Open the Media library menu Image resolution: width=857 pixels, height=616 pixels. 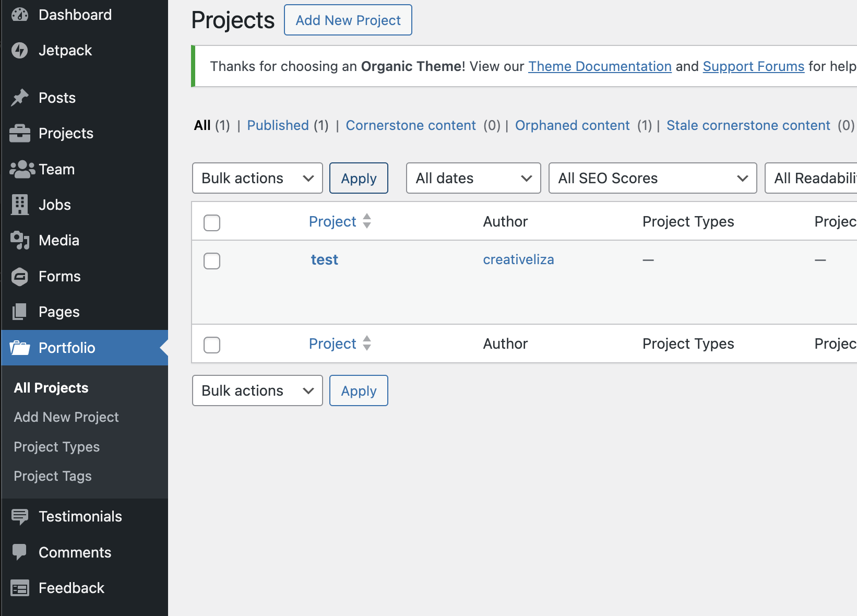coord(59,240)
